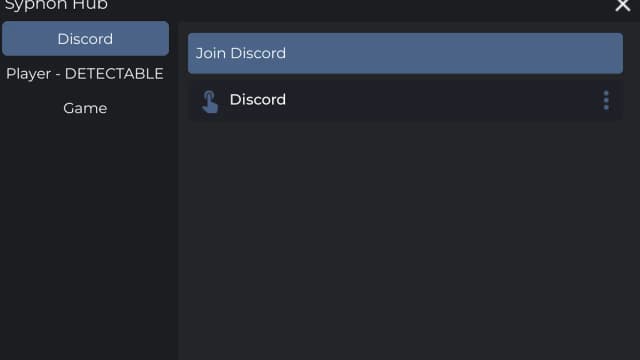Click the highlighted blue Discord sidebar button
The width and height of the screenshot is (640, 360).
[x=85, y=39]
